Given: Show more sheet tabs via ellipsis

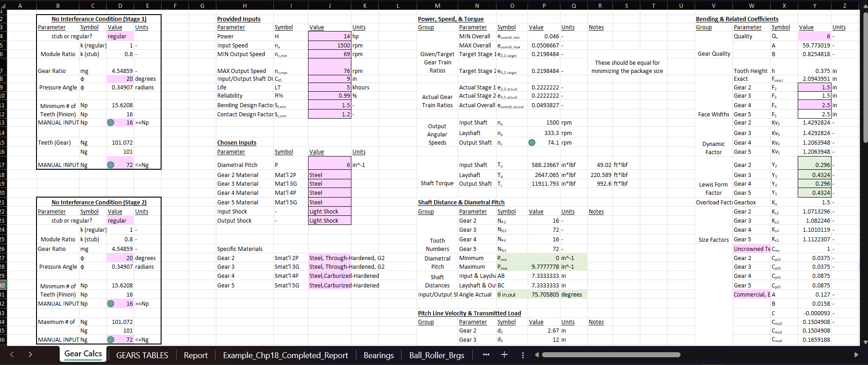Looking at the screenshot, I should [486, 355].
